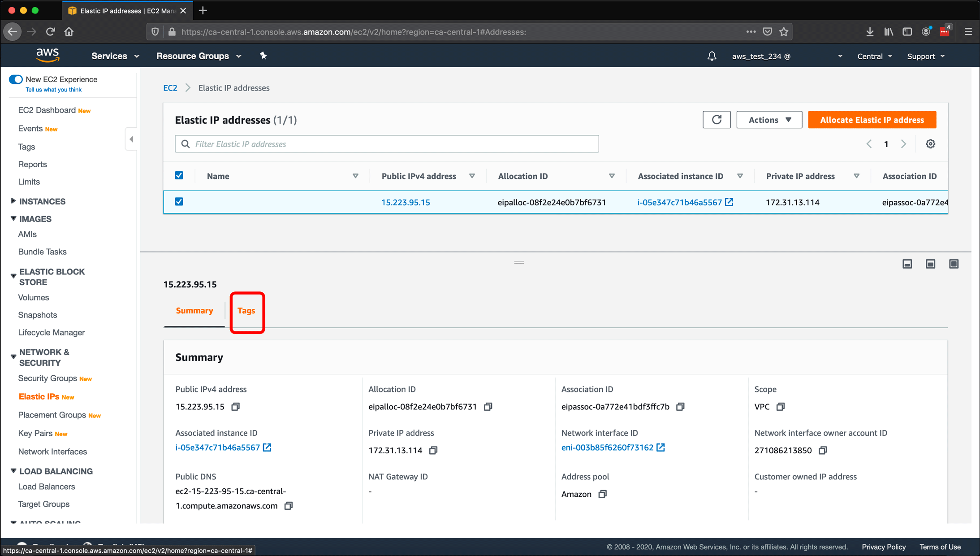Go to next page of results
980x556 pixels.
(x=903, y=144)
